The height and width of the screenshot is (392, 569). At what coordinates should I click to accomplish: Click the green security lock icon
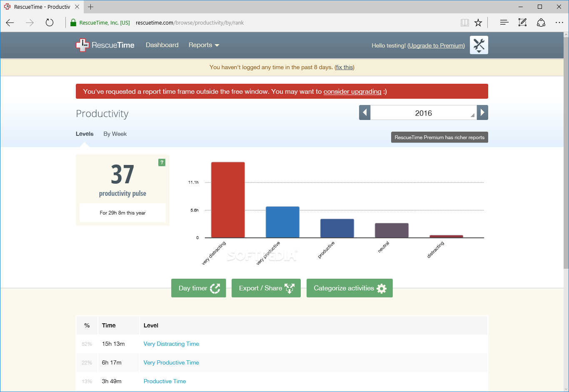click(73, 22)
